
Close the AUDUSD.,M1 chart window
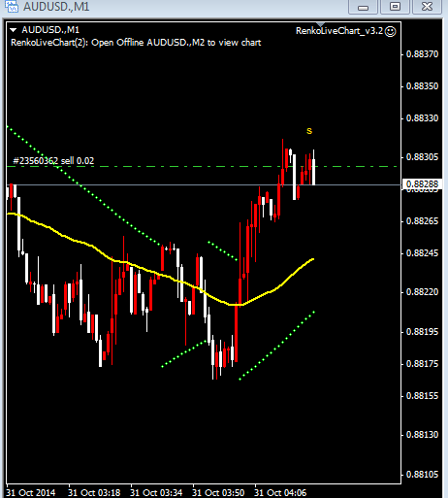(427, 7)
